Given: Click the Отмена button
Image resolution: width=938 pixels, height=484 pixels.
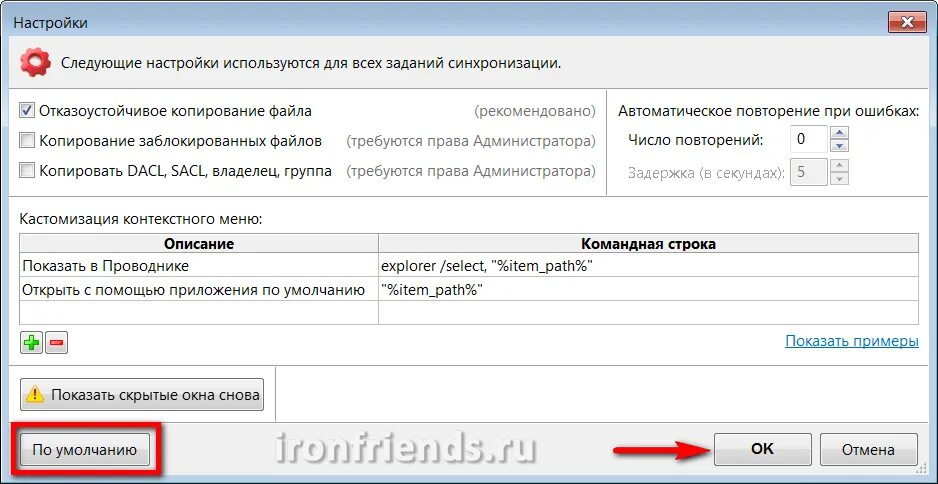Looking at the screenshot, I should 868,449.
